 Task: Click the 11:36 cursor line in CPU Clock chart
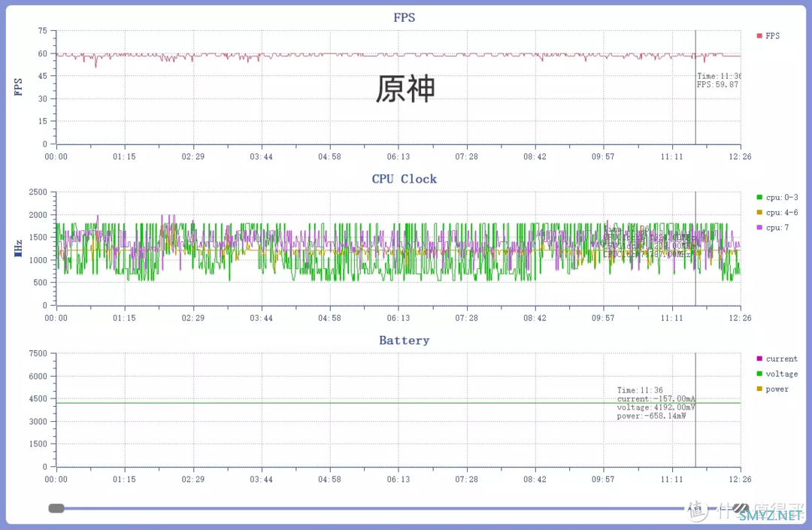[x=695, y=248]
